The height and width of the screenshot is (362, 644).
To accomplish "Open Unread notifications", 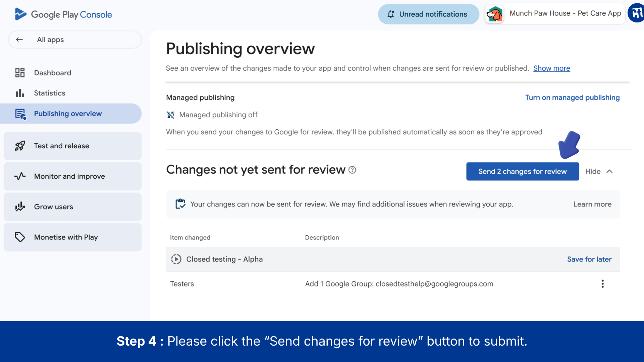I will point(428,14).
